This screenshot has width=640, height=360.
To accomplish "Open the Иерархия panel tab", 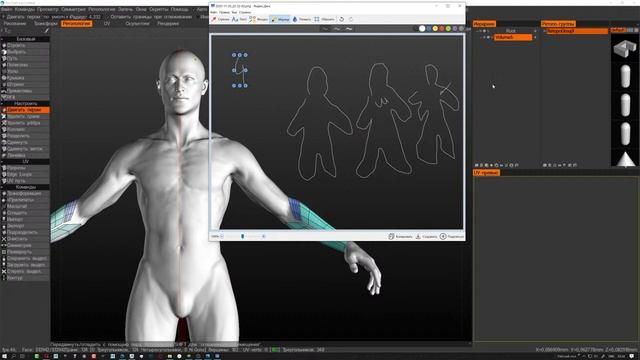I will pos(484,24).
